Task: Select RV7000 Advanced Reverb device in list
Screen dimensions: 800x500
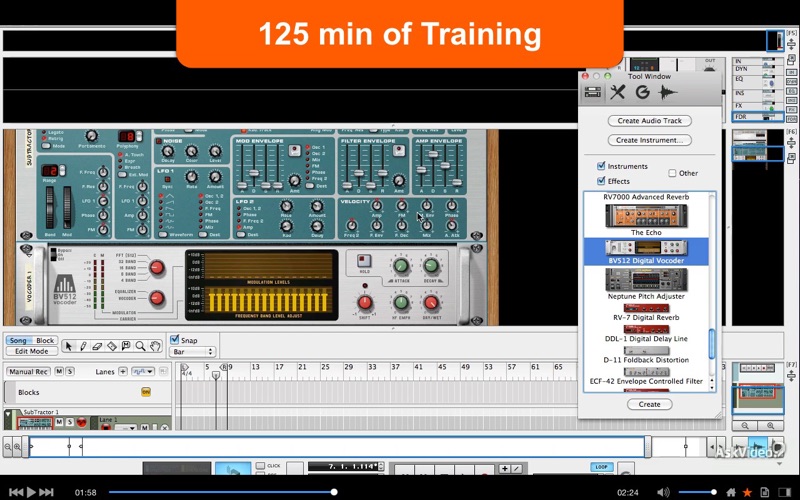Action: click(x=646, y=197)
